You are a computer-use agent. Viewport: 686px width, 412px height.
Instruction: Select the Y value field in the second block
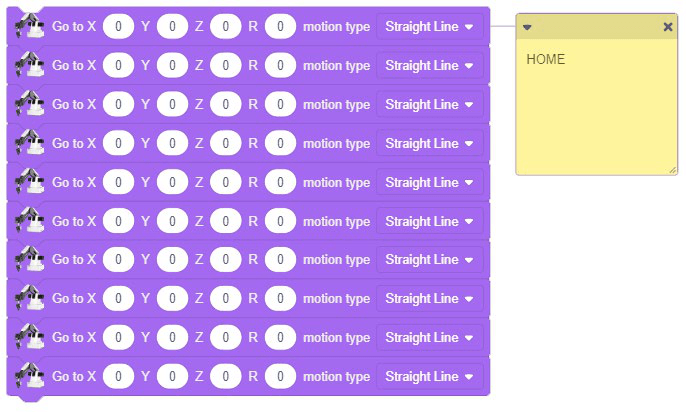172,66
